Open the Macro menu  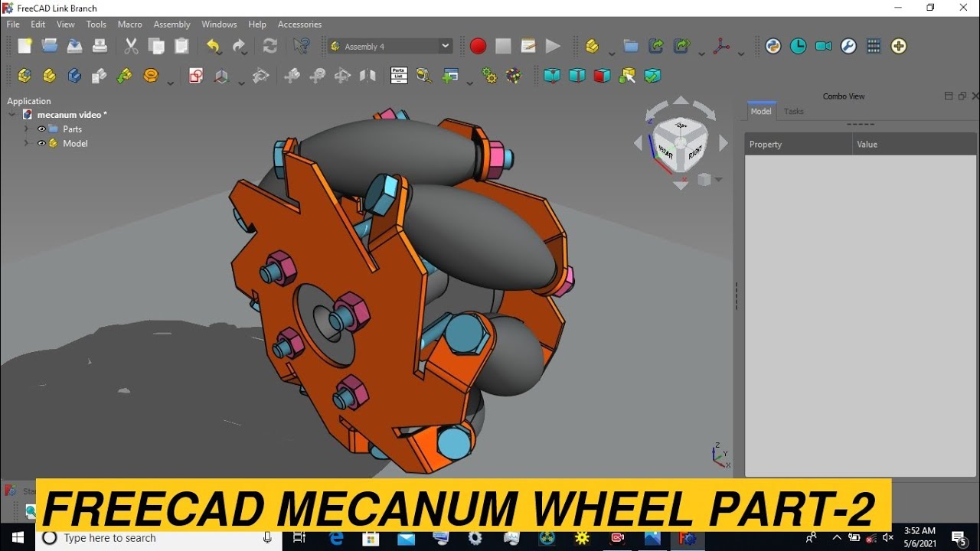(x=129, y=24)
